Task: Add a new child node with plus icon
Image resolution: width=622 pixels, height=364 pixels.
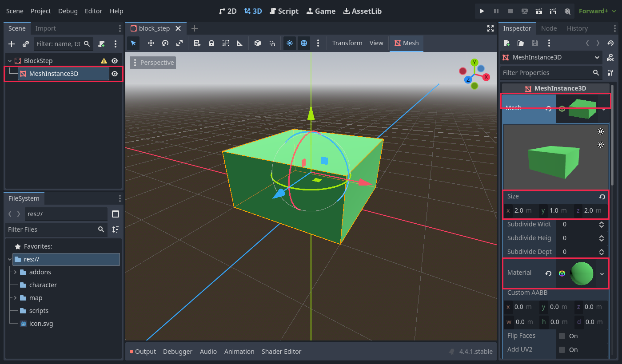Action: coord(12,44)
